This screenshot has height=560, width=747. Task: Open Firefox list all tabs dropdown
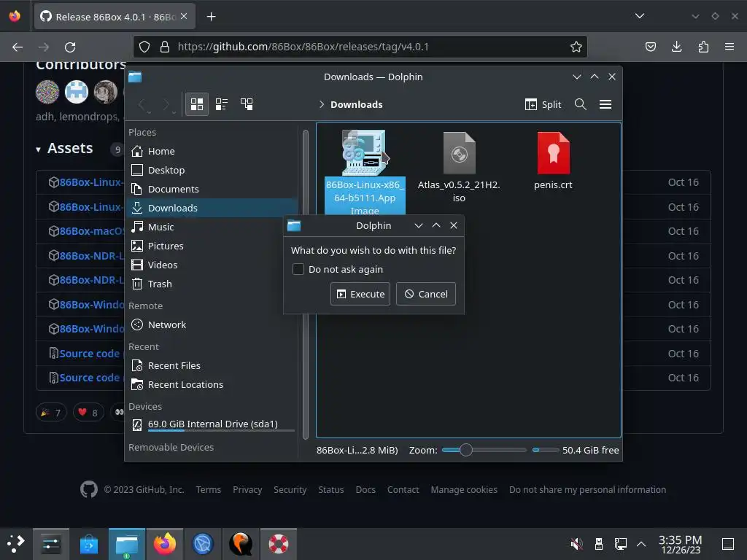pyautogui.click(x=640, y=16)
